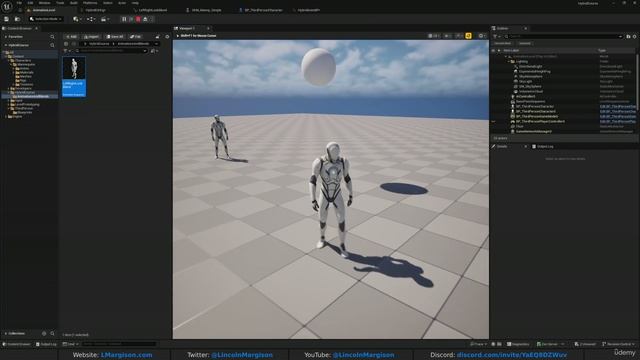Collapse the Lighting folder in Outliner
Screen dimensions: 640x360
point(509,62)
